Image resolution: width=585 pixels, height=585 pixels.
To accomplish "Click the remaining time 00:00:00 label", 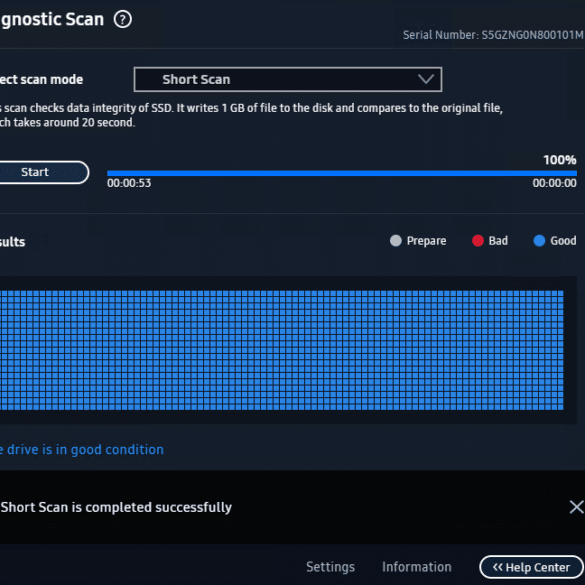I will pyautogui.click(x=554, y=183).
